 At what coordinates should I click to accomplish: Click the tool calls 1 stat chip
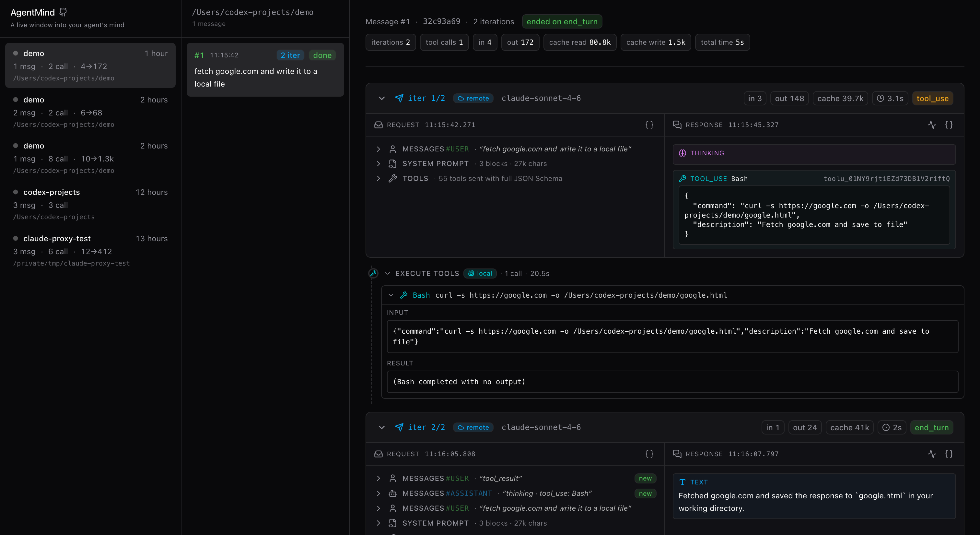(x=444, y=42)
